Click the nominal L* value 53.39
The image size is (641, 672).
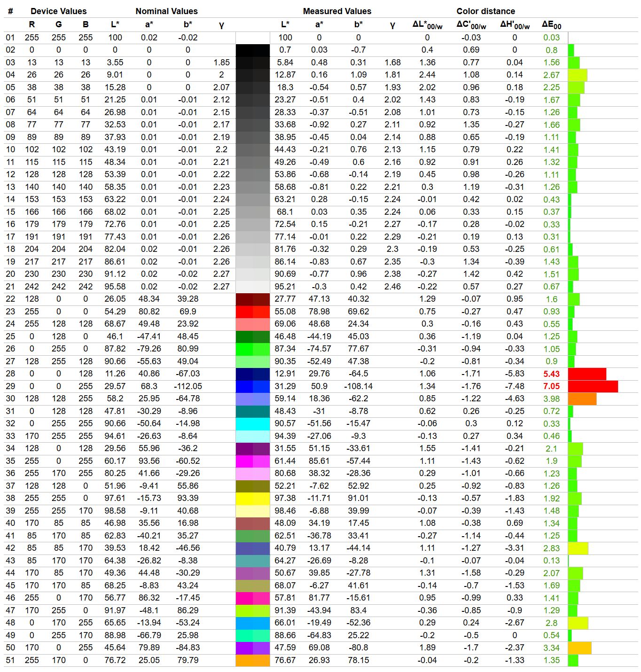(115, 175)
